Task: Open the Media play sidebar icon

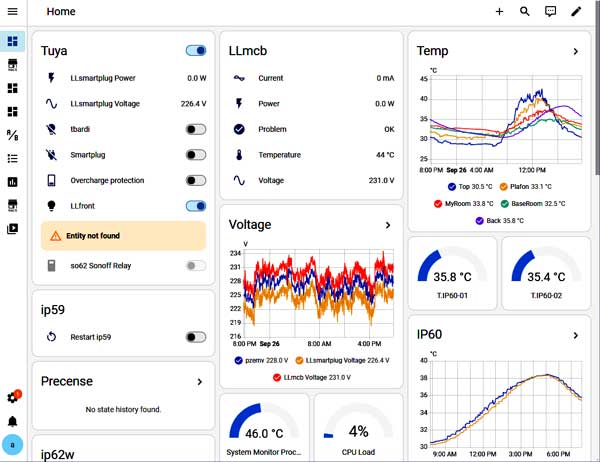Action: click(13, 229)
